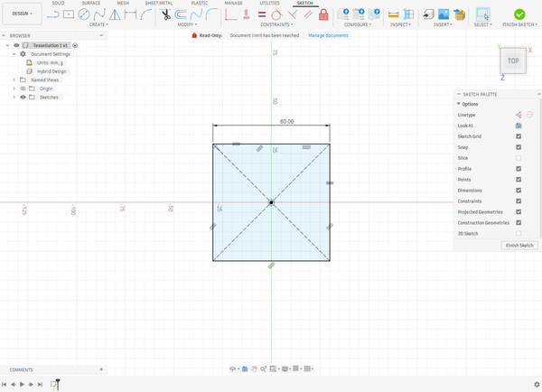
Task: Select the Parallel constraint icon
Action: pos(308,14)
